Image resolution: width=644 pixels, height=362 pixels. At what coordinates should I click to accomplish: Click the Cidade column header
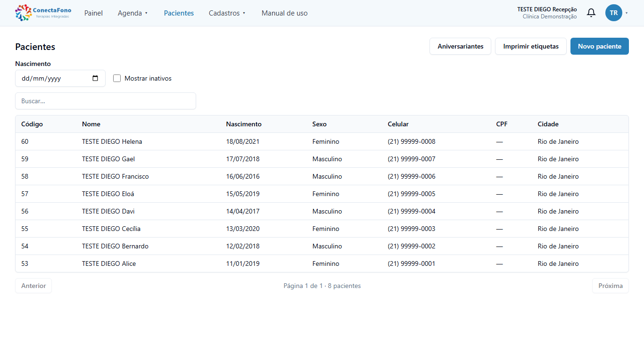click(x=548, y=124)
